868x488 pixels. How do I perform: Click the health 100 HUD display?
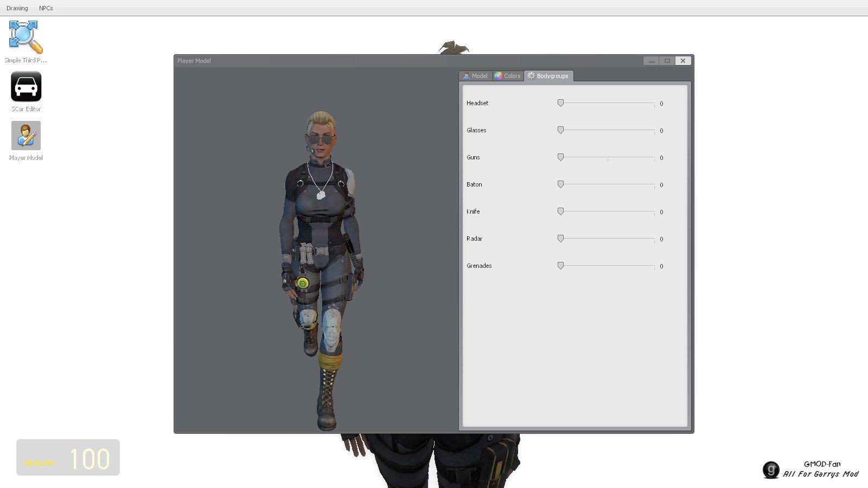[x=68, y=458]
